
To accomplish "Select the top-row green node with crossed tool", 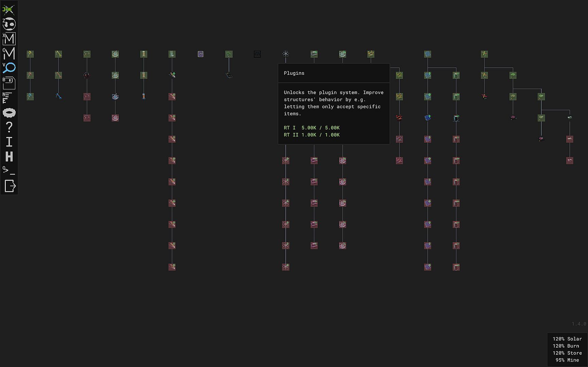I will point(484,54).
